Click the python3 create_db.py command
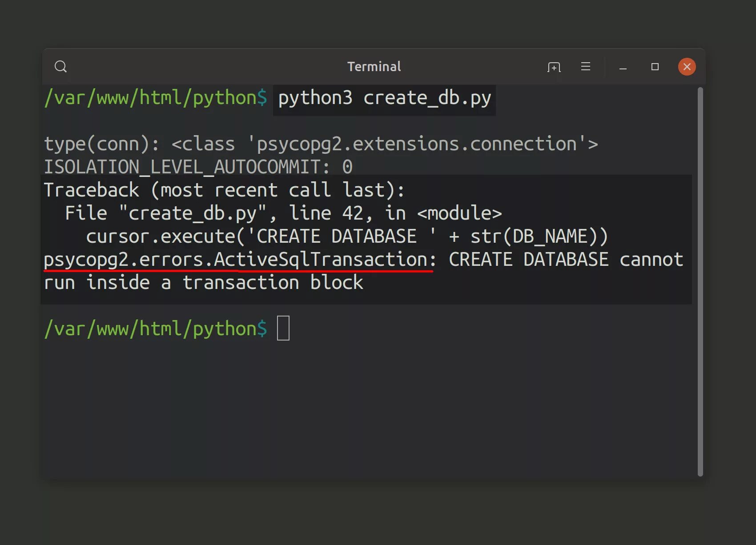 (384, 98)
